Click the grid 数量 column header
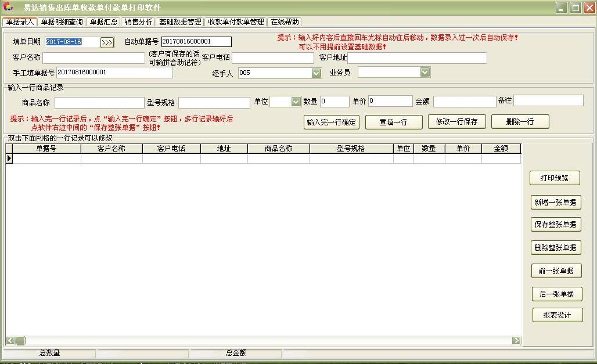This screenshot has height=364, width=597. coord(429,149)
